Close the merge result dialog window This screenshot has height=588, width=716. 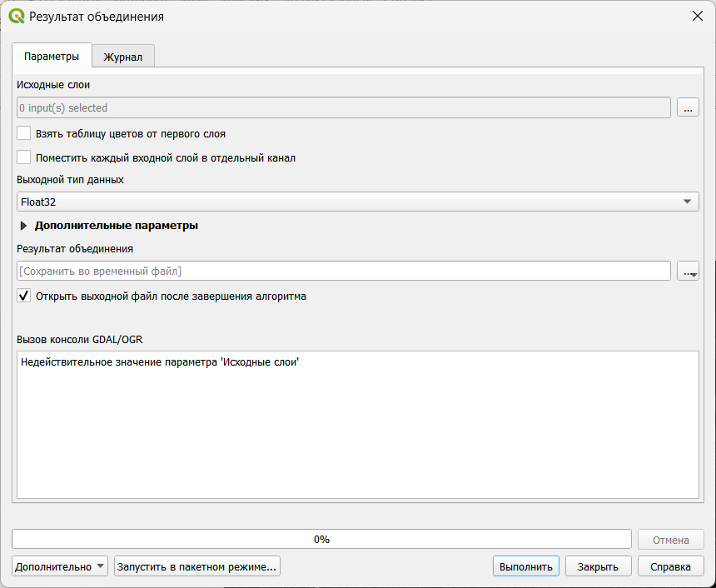(x=697, y=16)
